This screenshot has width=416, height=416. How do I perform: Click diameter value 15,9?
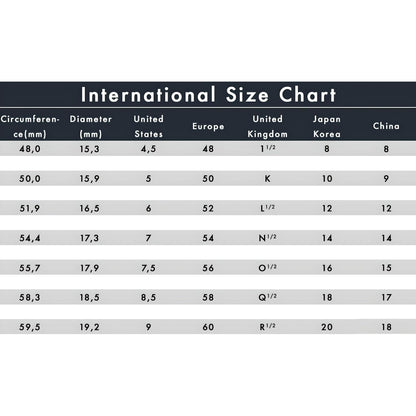tap(89, 179)
